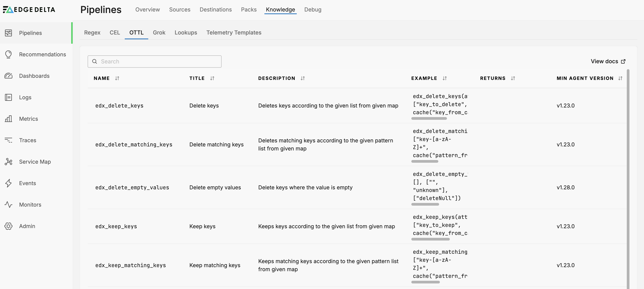Sort table by Returns column arrows
This screenshot has width=644, height=289.
coord(513,78)
